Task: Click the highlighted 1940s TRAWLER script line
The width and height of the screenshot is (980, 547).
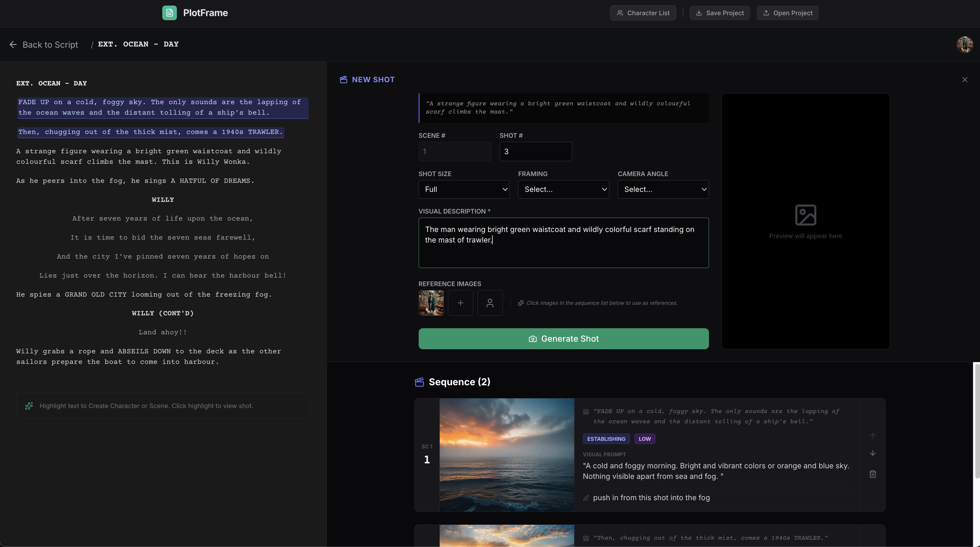Action: (x=150, y=132)
